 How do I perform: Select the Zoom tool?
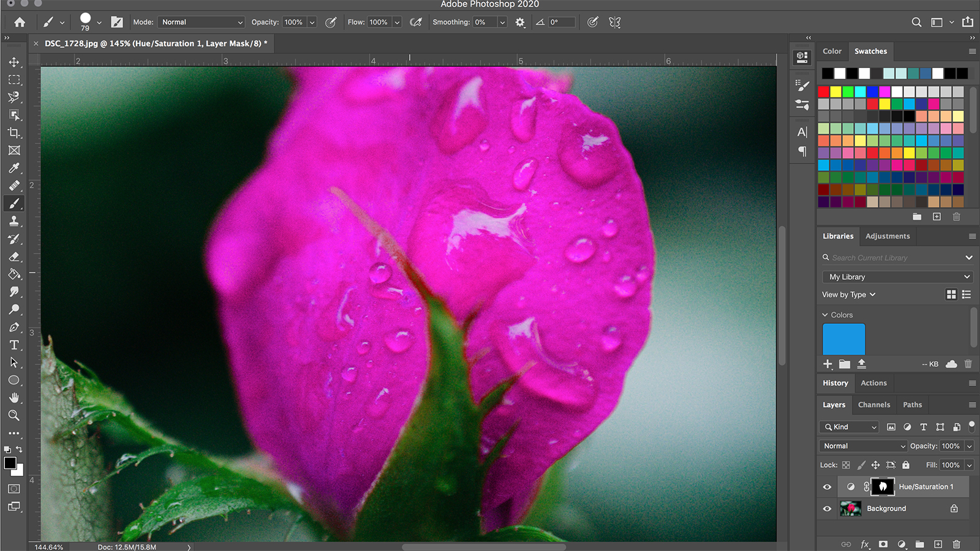[13, 416]
